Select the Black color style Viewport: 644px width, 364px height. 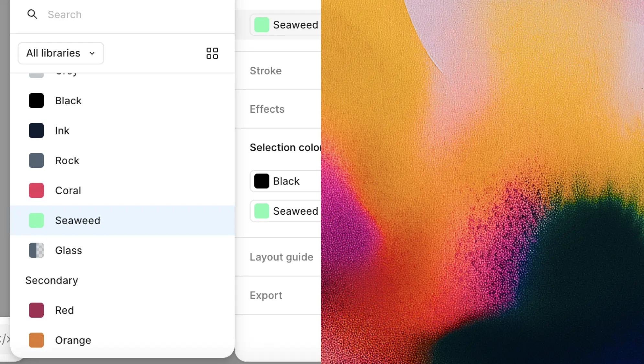[122, 101]
